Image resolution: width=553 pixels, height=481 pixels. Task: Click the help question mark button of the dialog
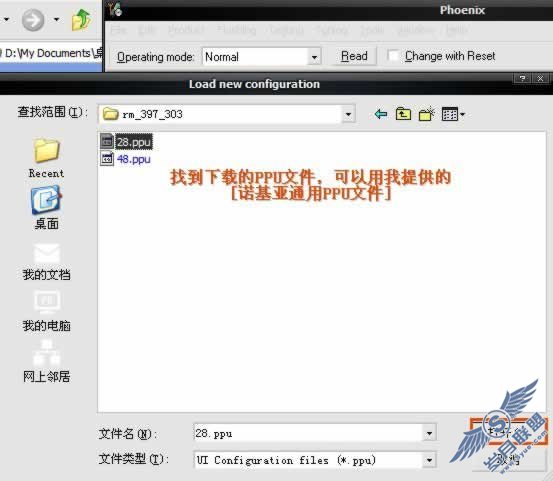click(x=522, y=78)
